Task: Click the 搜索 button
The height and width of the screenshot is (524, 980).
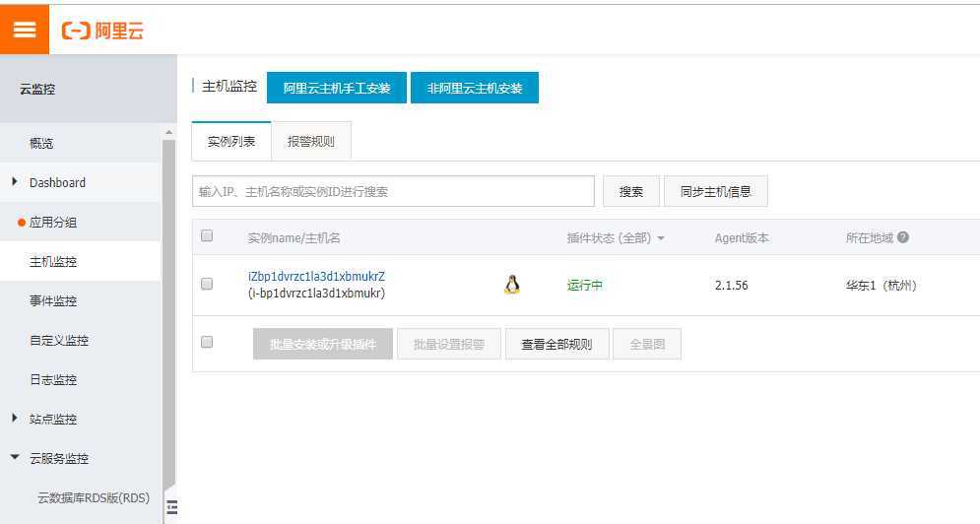Action: 630,191
